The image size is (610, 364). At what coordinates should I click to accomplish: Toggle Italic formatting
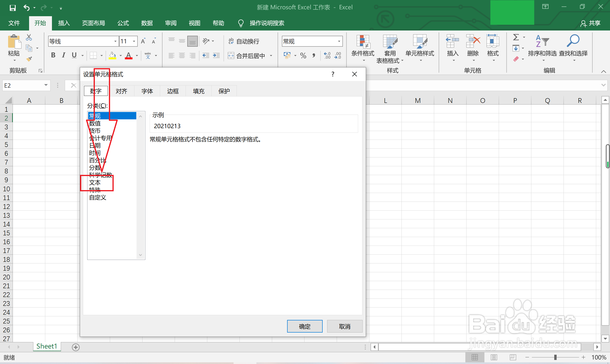(x=64, y=56)
